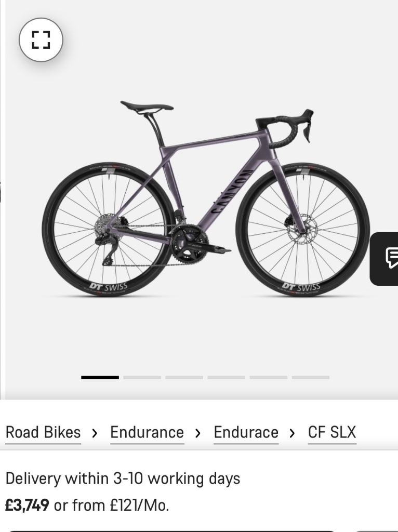Open the Endurace breadcrumb link
The image size is (398, 532).
pos(246,433)
